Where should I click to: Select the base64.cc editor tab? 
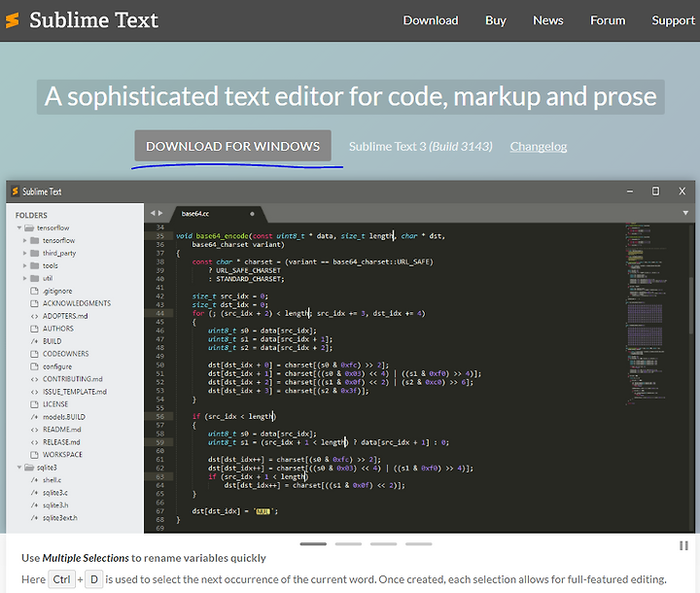(x=218, y=214)
